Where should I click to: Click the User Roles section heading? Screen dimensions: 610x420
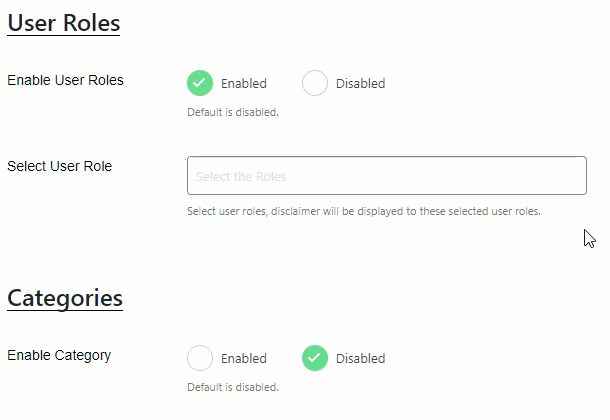64,23
